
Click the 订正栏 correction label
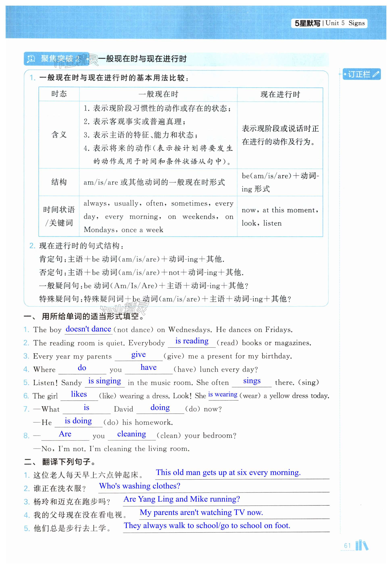(359, 74)
